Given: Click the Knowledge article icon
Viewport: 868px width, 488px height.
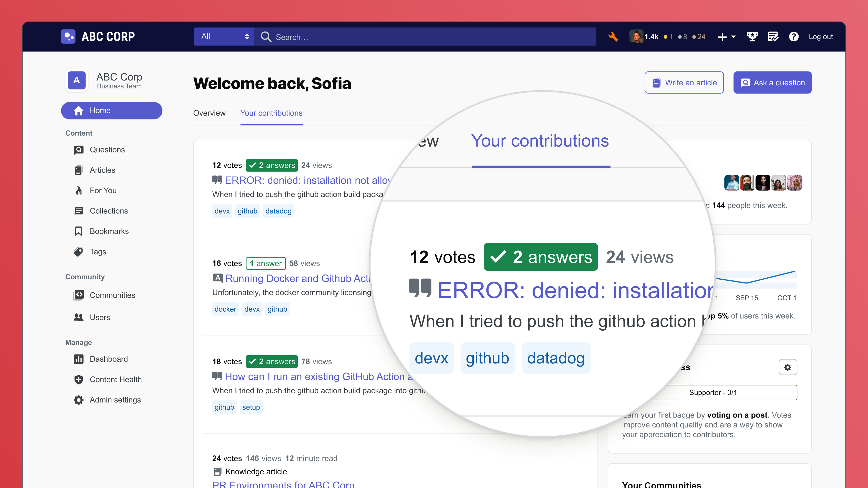Looking at the screenshot, I should (217, 472).
